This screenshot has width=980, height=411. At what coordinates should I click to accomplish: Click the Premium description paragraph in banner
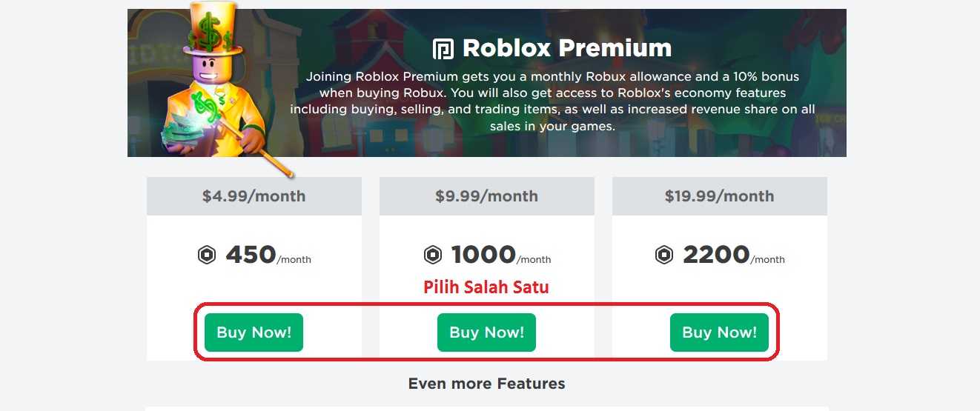point(552,101)
